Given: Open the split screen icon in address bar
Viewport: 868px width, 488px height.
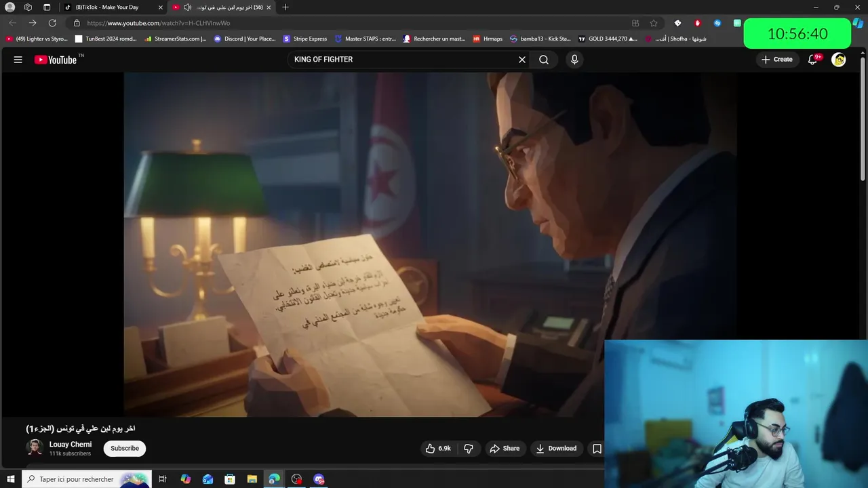Looking at the screenshot, I should 635,23.
